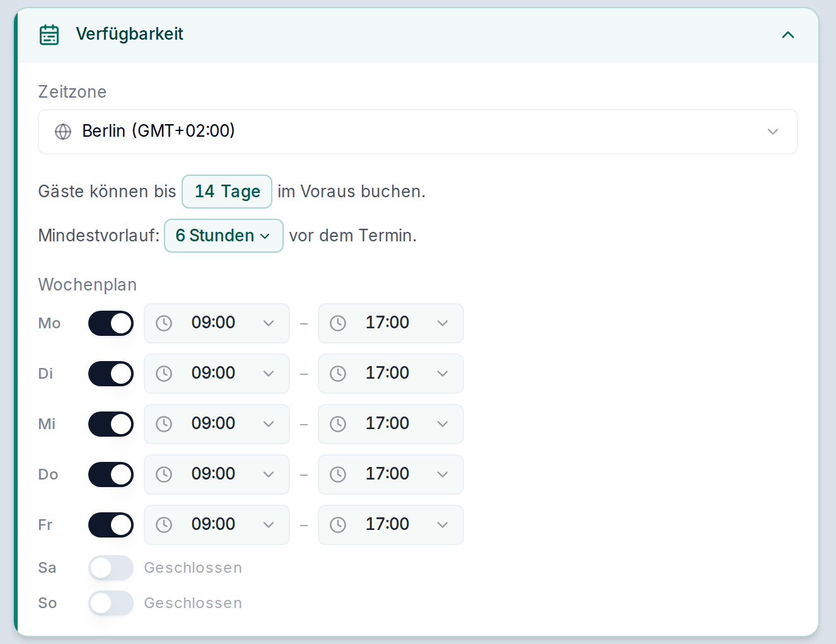Click the Wochenplan heading

tap(88, 285)
